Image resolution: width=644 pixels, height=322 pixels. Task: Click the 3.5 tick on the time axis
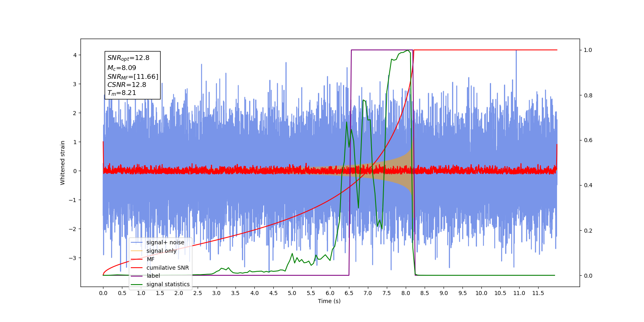pyautogui.click(x=235, y=293)
